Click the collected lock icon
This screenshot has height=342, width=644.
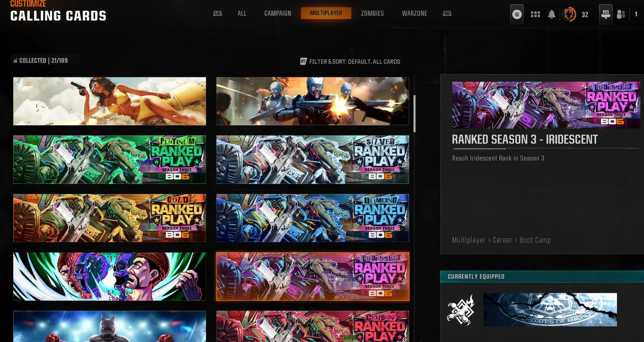[x=16, y=60]
